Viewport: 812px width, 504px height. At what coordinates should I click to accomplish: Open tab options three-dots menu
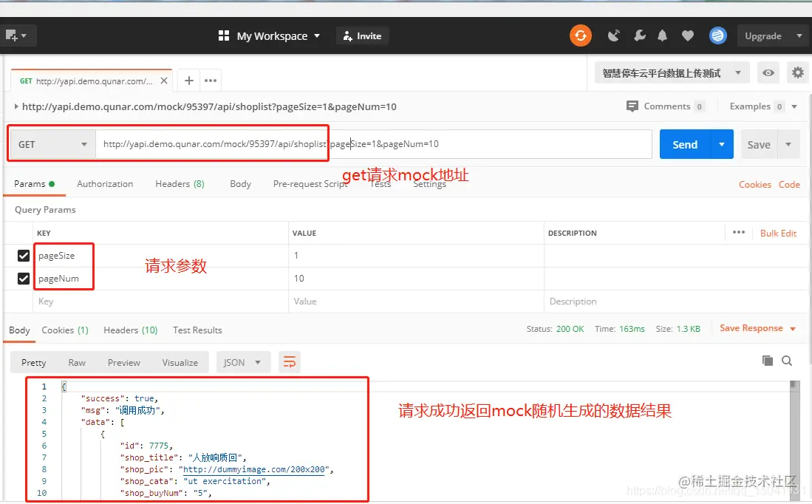(x=211, y=81)
